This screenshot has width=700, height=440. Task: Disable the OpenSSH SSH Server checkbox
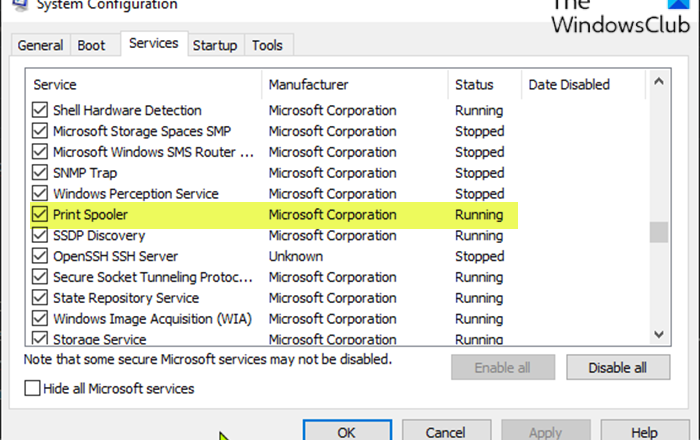40,257
